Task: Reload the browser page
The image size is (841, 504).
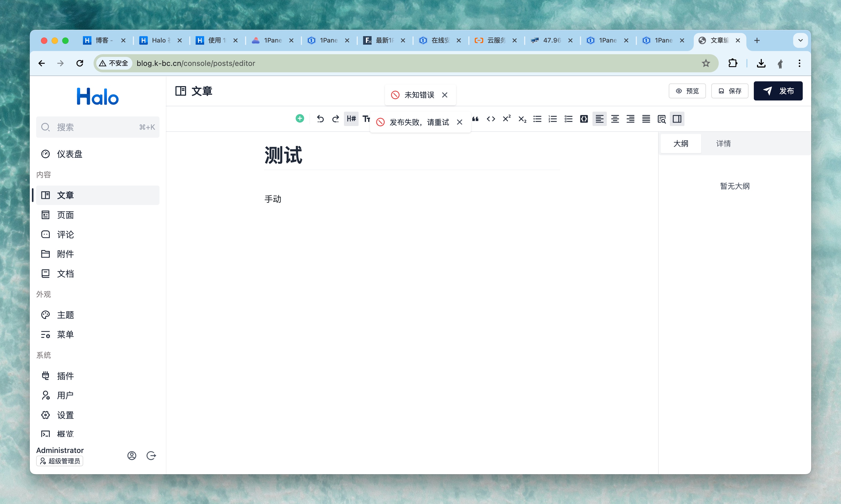Action: tap(80, 63)
